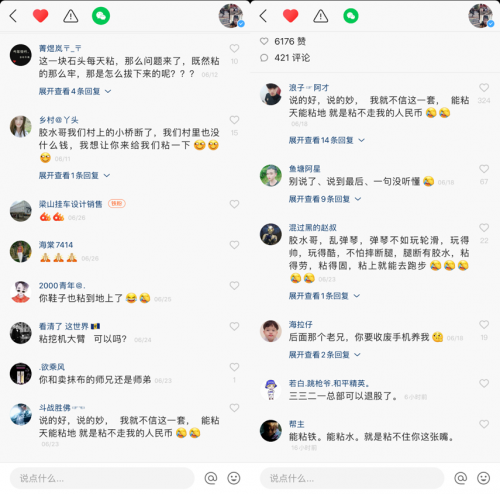The height and width of the screenshot is (494, 500).
Task: Share via green WeChat icon on left screen
Action: tap(101, 16)
